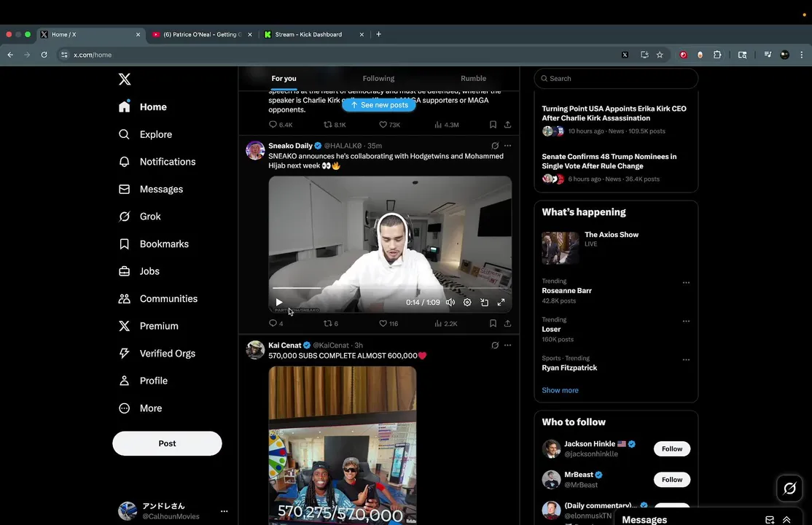The height and width of the screenshot is (525, 812).
Task: Open Grok from the sidebar
Action: tap(139, 217)
